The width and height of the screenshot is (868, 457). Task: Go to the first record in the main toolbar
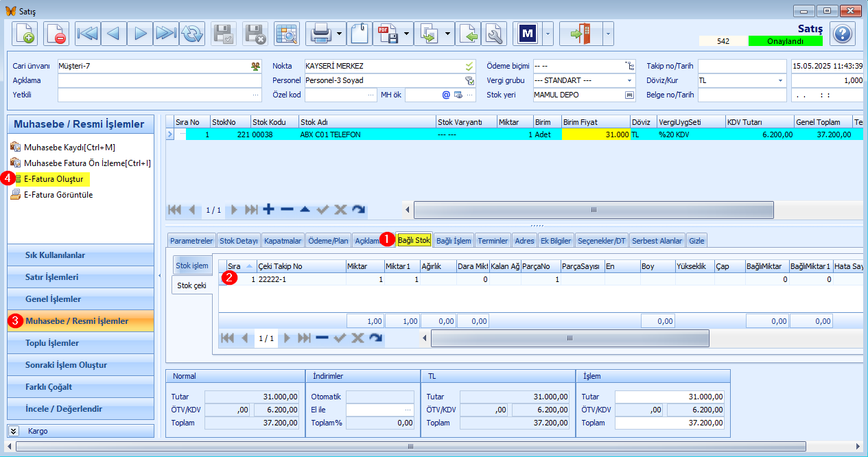[x=88, y=33]
